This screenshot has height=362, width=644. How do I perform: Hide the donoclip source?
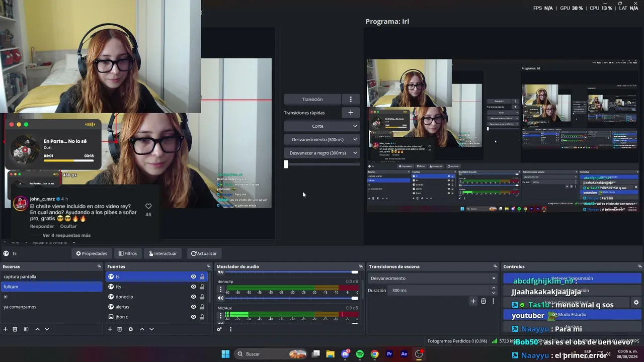[x=193, y=297]
